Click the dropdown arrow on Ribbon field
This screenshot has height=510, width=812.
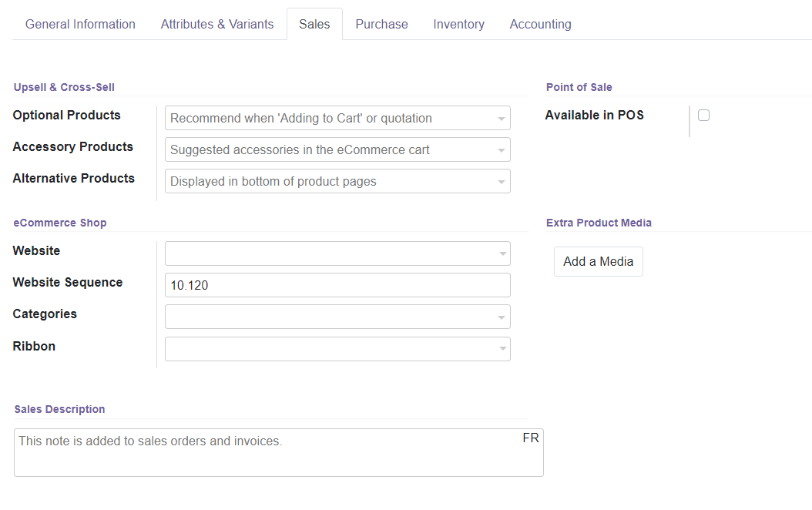click(x=502, y=348)
